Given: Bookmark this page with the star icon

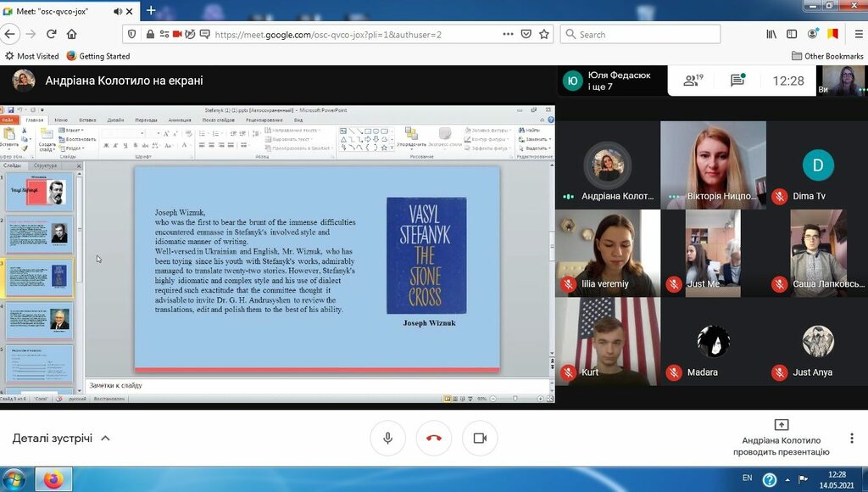Looking at the screenshot, I should 544,35.
